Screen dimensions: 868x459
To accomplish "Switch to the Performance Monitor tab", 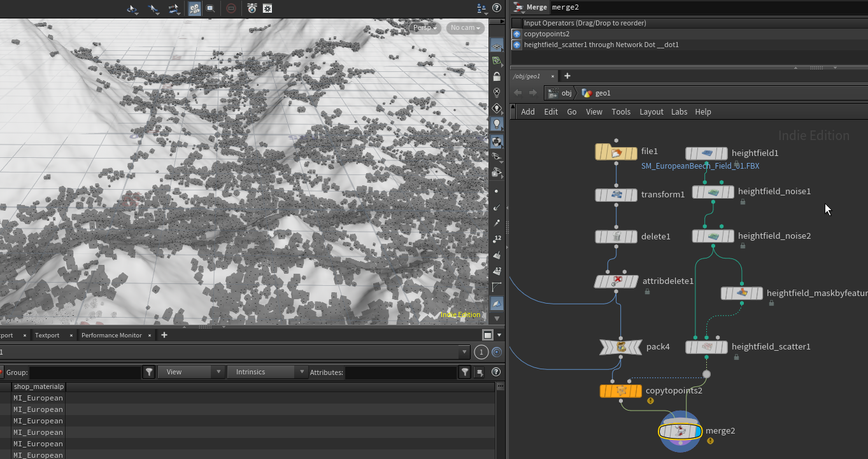I will (111, 335).
